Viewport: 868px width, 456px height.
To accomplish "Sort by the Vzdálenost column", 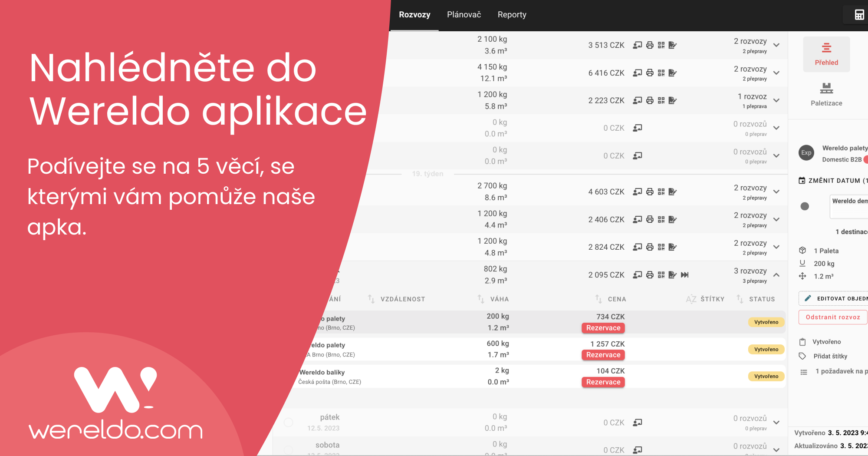I will 396,299.
